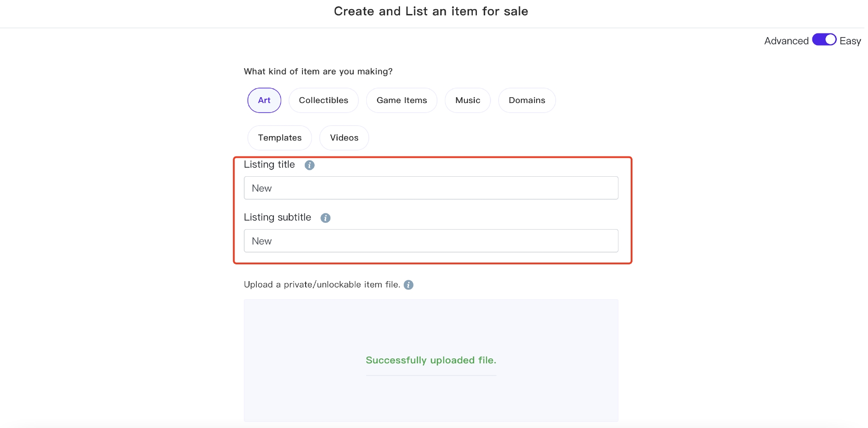
Task: Pick the Game Items category
Action: coord(402,100)
